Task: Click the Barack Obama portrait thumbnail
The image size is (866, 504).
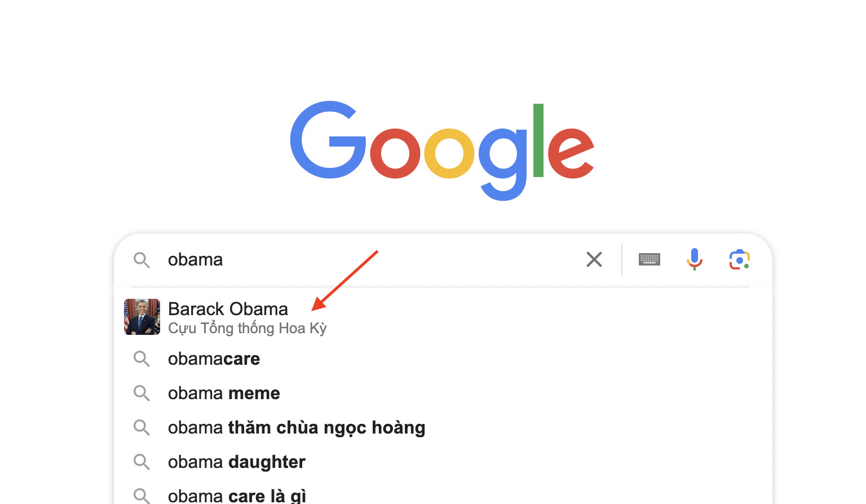Action: point(142,317)
